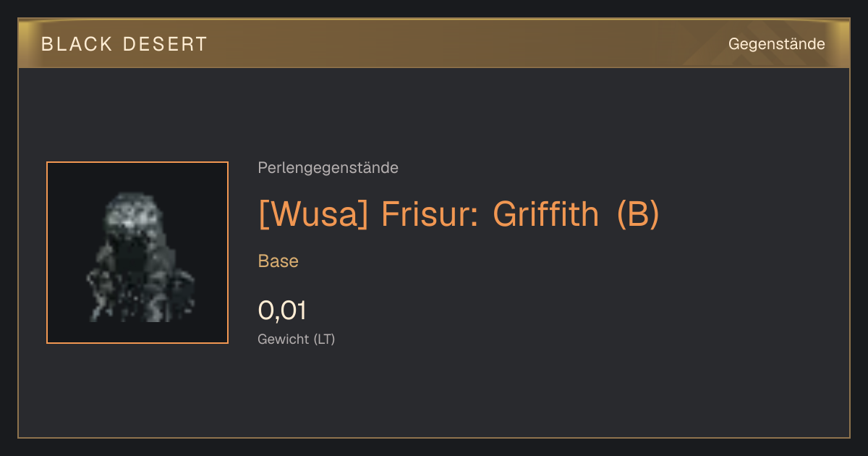This screenshot has width=868, height=456.
Task: Select the Perlengegenstände category label
Action: [x=328, y=168]
